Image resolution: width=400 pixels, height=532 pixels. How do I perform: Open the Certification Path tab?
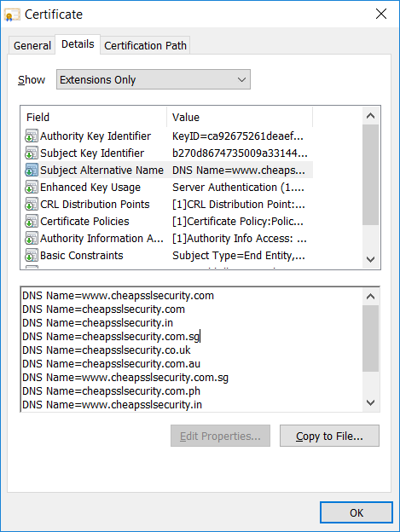click(145, 45)
